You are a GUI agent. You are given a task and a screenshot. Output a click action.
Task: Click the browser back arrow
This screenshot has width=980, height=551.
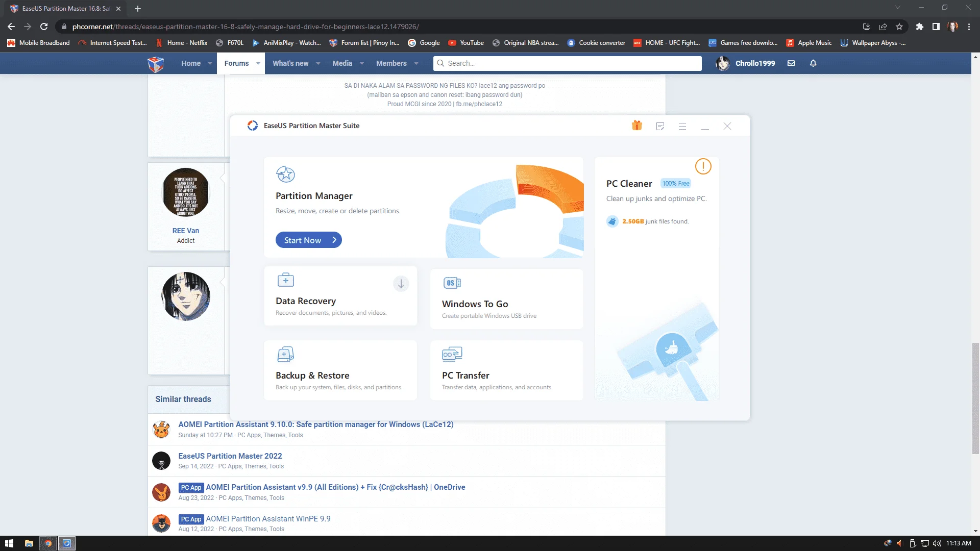[11, 27]
